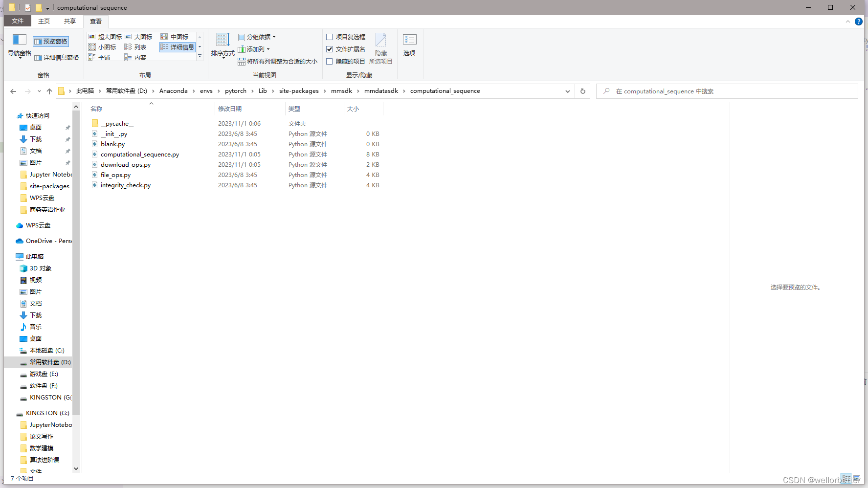The width and height of the screenshot is (868, 488).
Task: Switch view to 超大图标
Action: [x=105, y=36]
